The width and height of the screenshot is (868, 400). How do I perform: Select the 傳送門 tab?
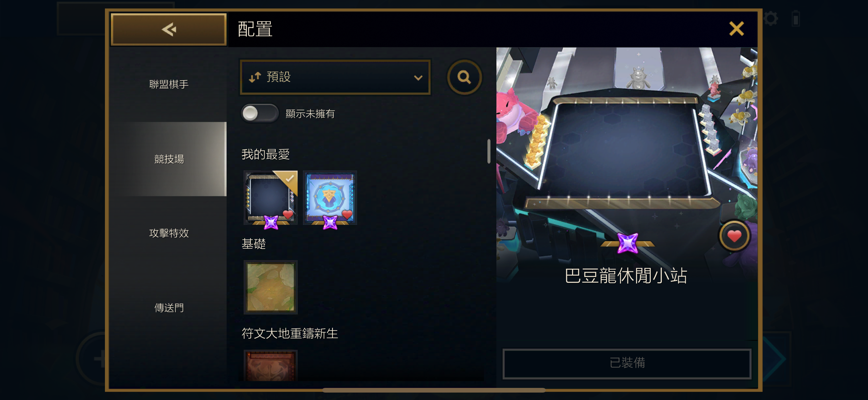click(169, 307)
